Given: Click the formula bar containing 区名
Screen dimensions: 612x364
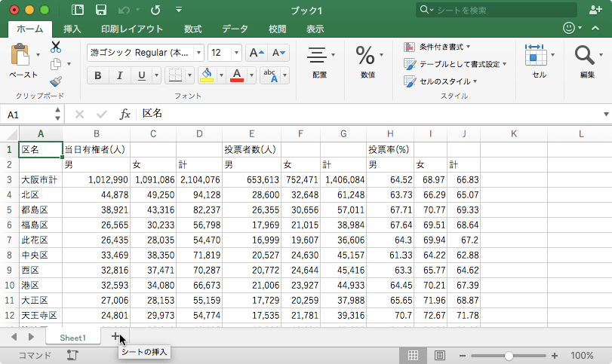Looking at the screenshot, I should (x=369, y=114).
